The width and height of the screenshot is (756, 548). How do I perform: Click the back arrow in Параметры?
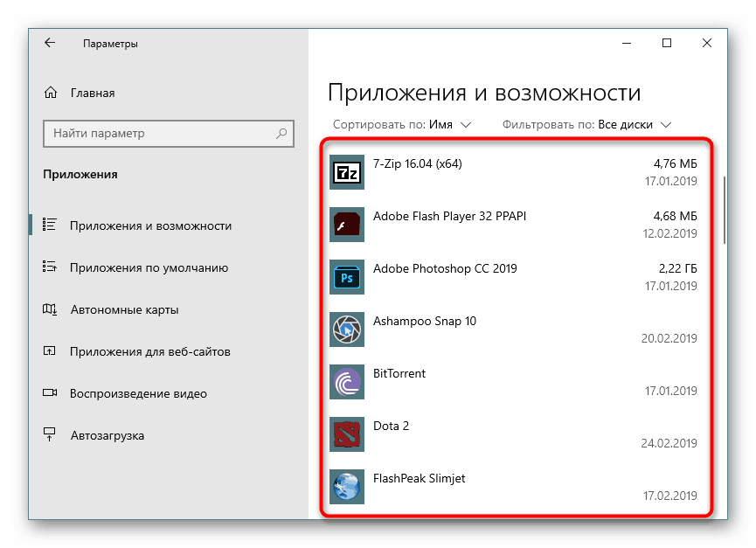(50, 43)
